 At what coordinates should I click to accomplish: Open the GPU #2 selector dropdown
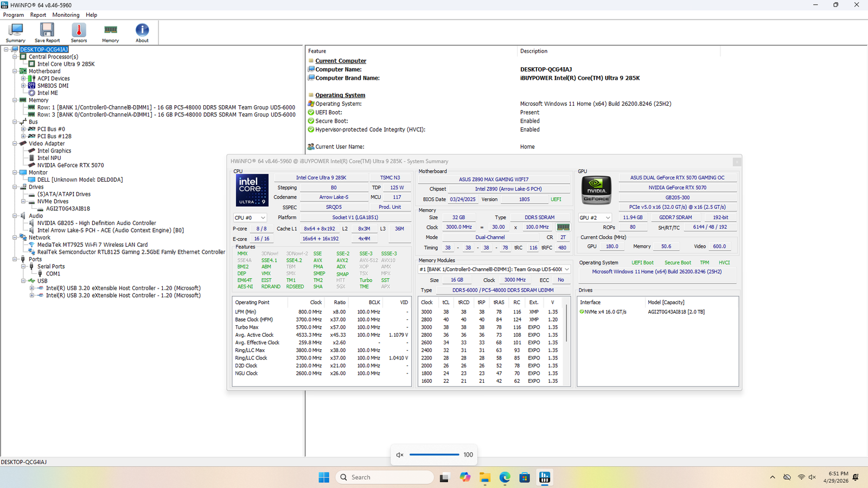[595, 217]
